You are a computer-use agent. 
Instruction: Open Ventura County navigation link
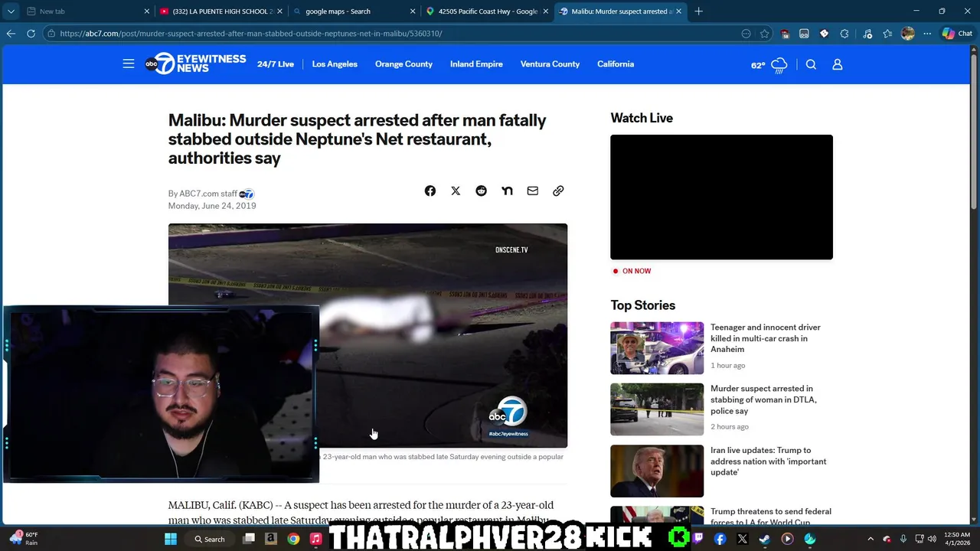click(550, 64)
